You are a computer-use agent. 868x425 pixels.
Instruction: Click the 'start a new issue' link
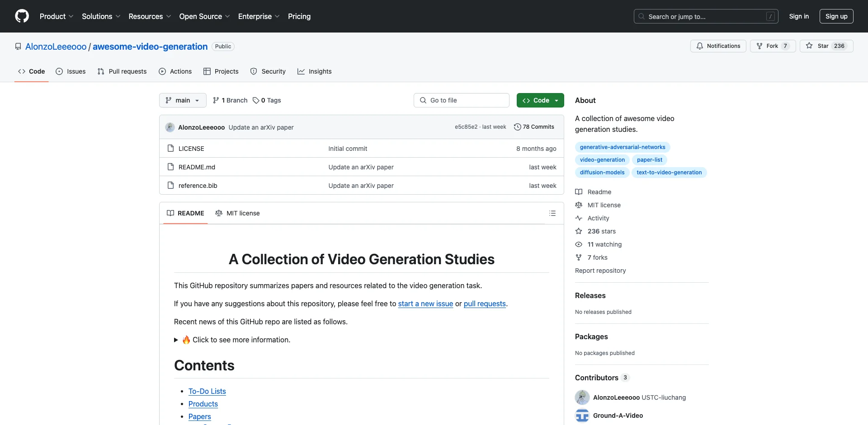(x=425, y=304)
